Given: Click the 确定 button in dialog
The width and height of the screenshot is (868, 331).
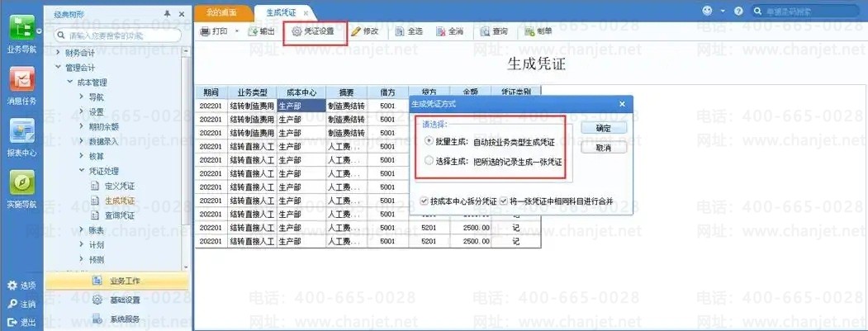Looking at the screenshot, I should point(603,129).
